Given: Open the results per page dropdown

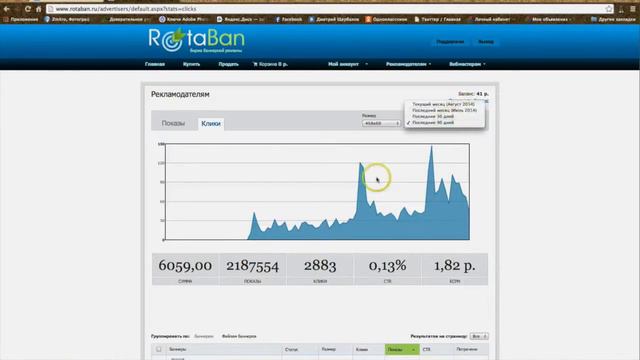Looking at the screenshot, I should pos(479,336).
